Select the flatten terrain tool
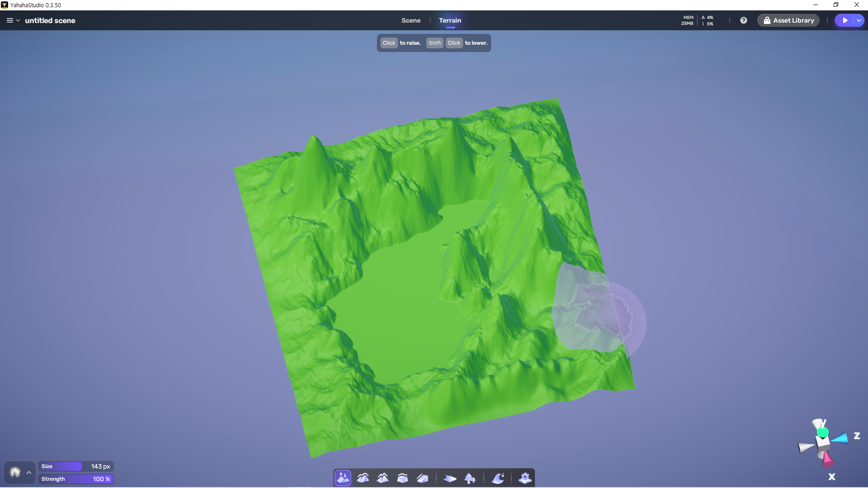This screenshot has height=488, width=868. click(402, 478)
